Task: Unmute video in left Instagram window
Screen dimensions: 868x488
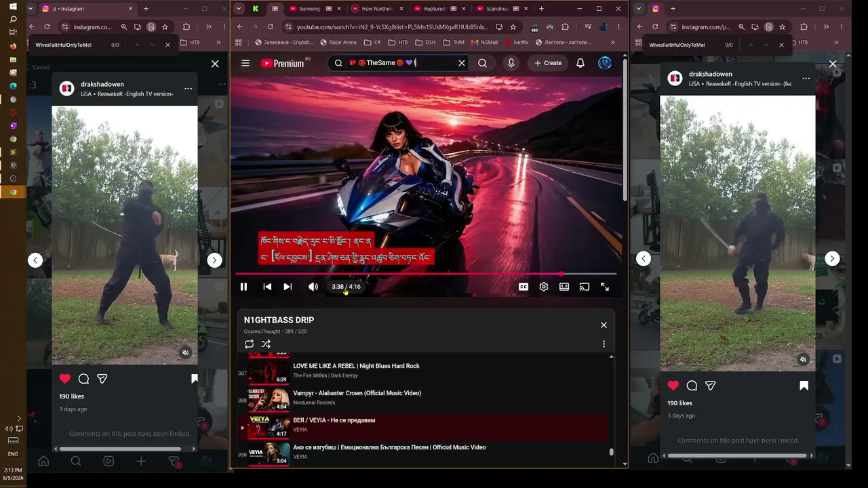Action: click(x=185, y=352)
